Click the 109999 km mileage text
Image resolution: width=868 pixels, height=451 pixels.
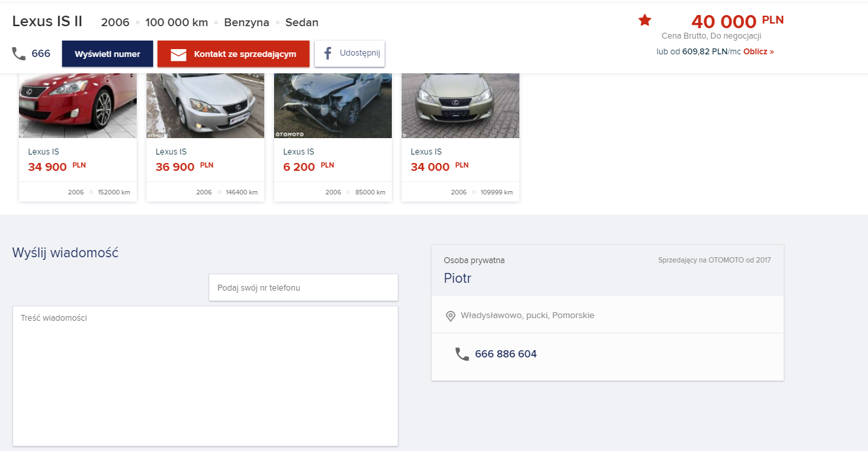496,192
